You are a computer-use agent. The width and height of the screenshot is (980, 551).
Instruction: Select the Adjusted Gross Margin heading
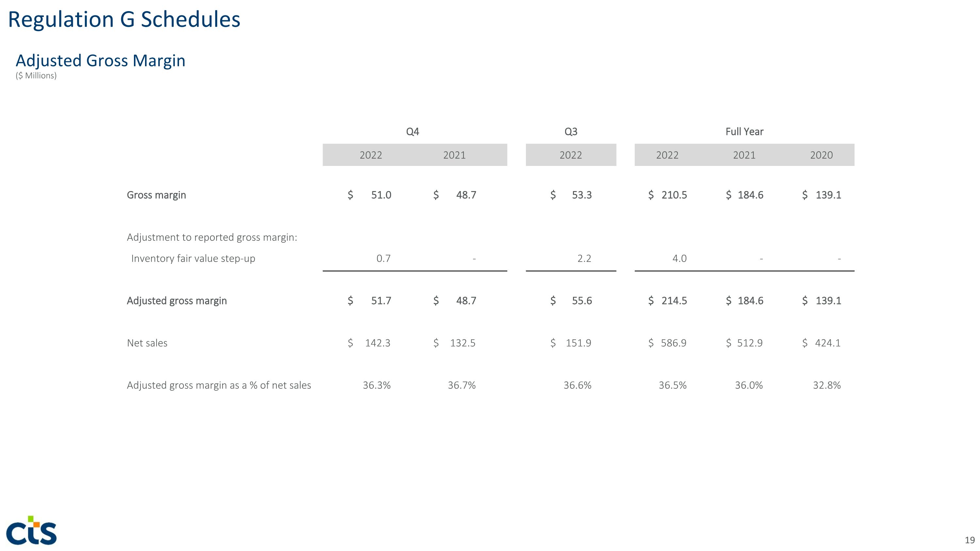[x=100, y=61]
